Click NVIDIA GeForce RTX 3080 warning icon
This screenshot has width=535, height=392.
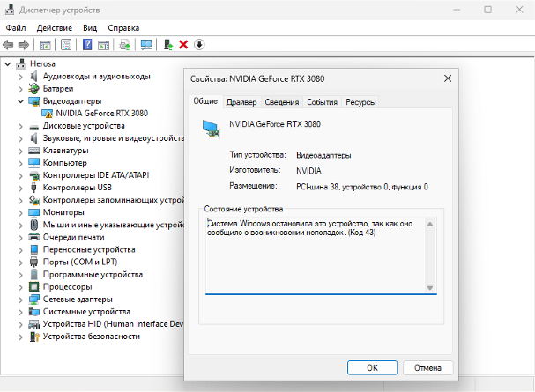click(47, 113)
